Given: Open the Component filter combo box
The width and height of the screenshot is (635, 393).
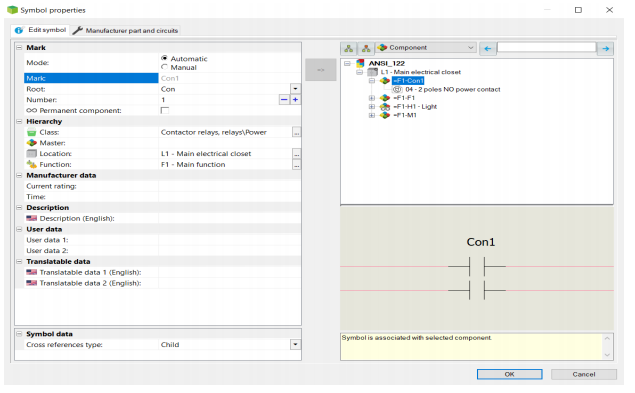Looking at the screenshot, I should click(426, 48).
